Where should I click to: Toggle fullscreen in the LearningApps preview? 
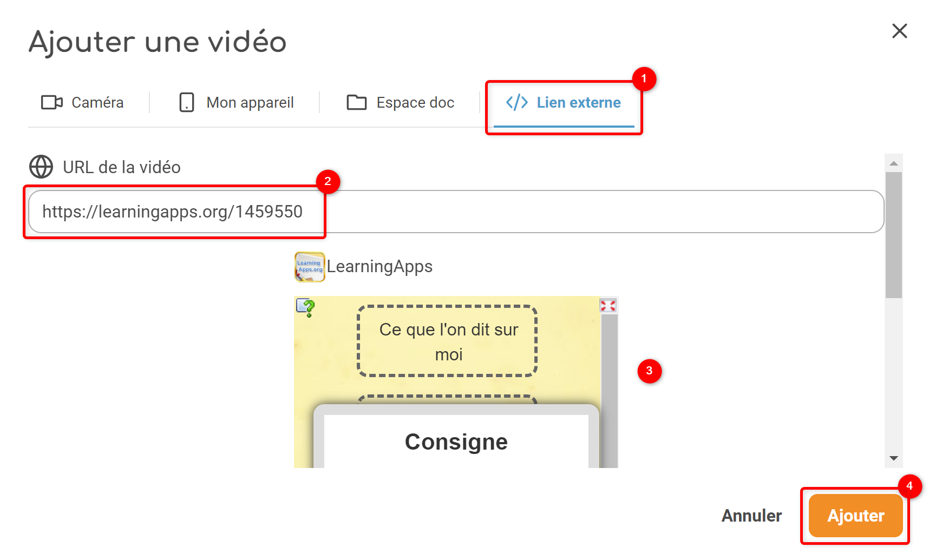pos(608,306)
